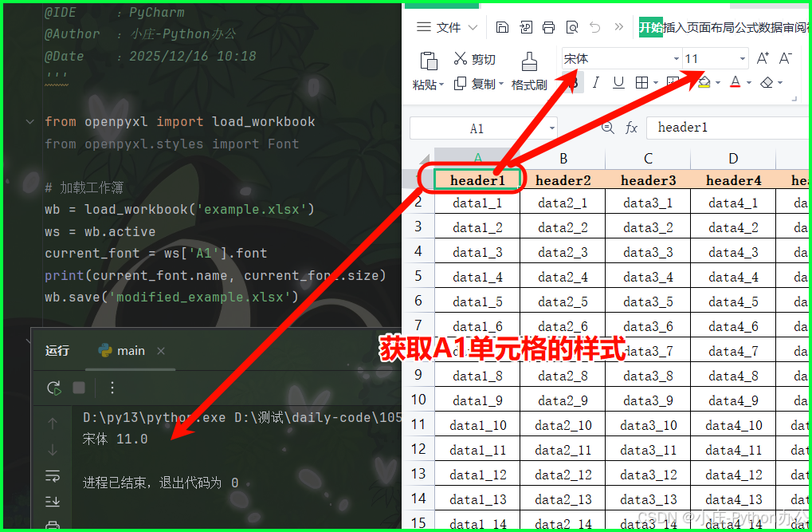
Task: Open the 复制 dropdown arrow
Action: pos(500,84)
